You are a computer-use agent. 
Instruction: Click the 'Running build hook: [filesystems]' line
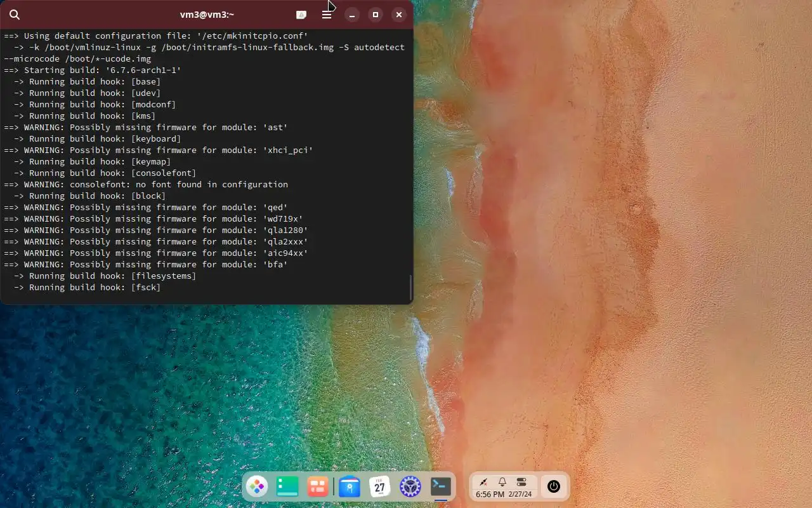105,276
